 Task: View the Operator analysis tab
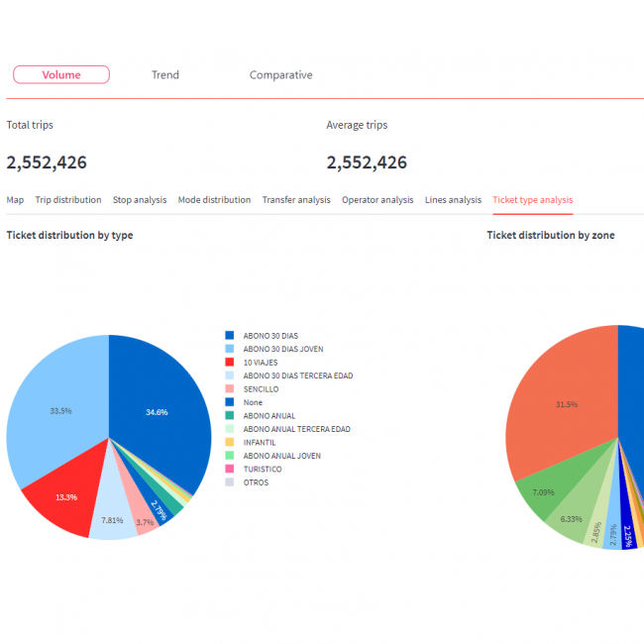pyautogui.click(x=377, y=200)
